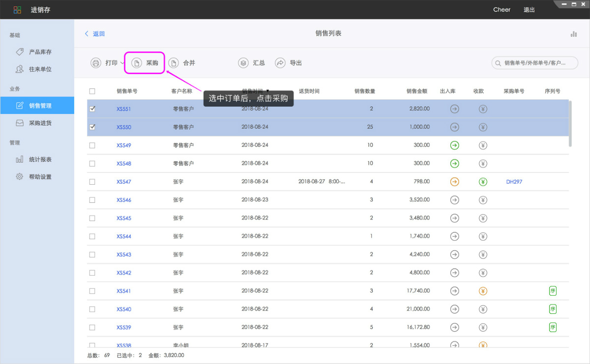The width and height of the screenshot is (590, 364).
Task: Click the 退出 logout link
Action: click(529, 10)
